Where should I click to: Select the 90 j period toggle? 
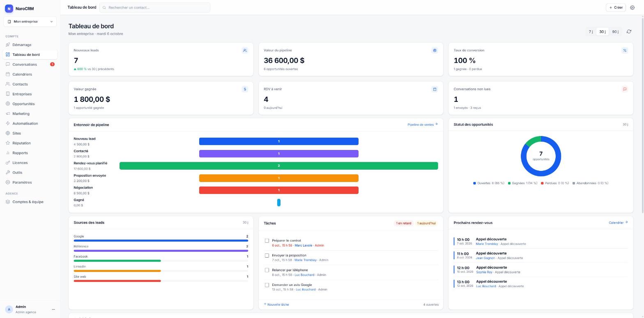(x=615, y=32)
